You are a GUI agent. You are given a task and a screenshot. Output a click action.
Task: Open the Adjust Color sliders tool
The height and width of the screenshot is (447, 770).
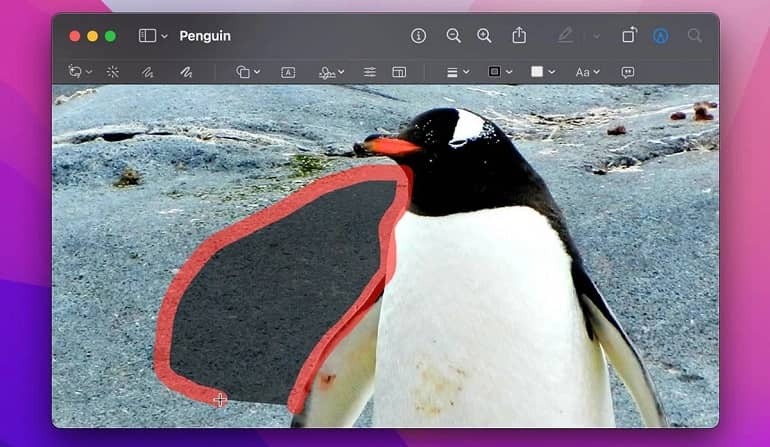[x=370, y=72]
